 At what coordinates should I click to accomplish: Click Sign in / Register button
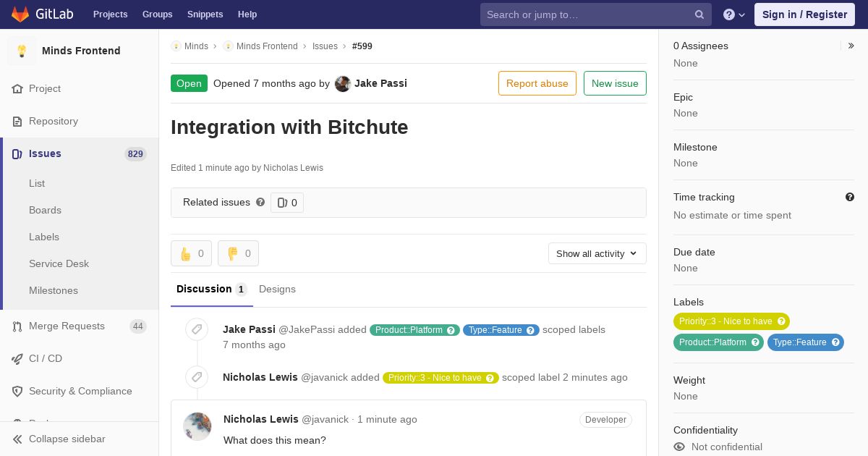coord(804,14)
